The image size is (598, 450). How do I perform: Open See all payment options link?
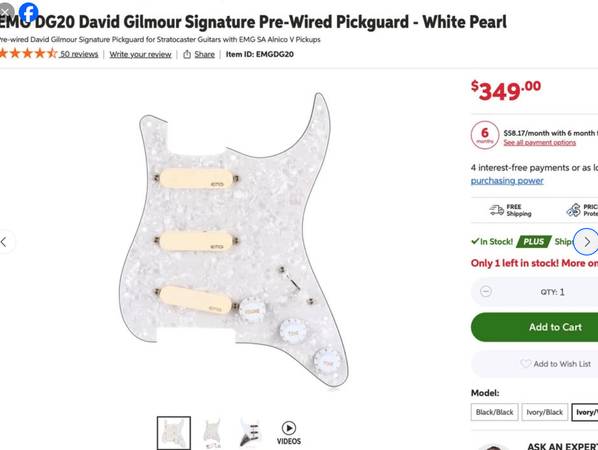pyautogui.click(x=539, y=143)
